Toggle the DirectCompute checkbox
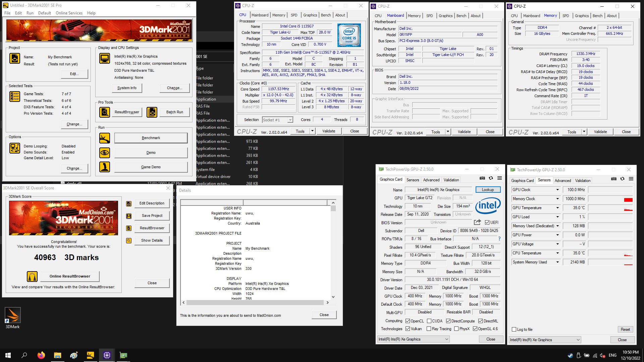 point(448,321)
